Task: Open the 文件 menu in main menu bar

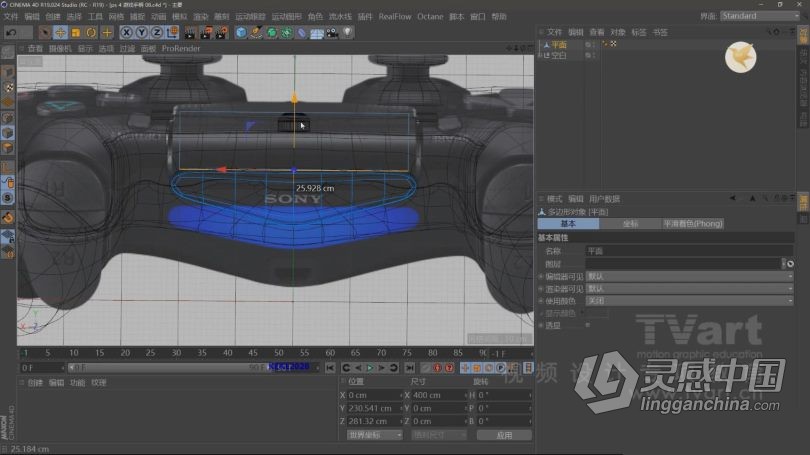Action: tap(11, 17)
